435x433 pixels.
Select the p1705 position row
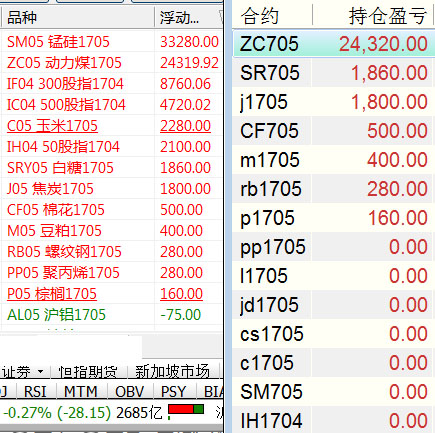coord(334,218)
